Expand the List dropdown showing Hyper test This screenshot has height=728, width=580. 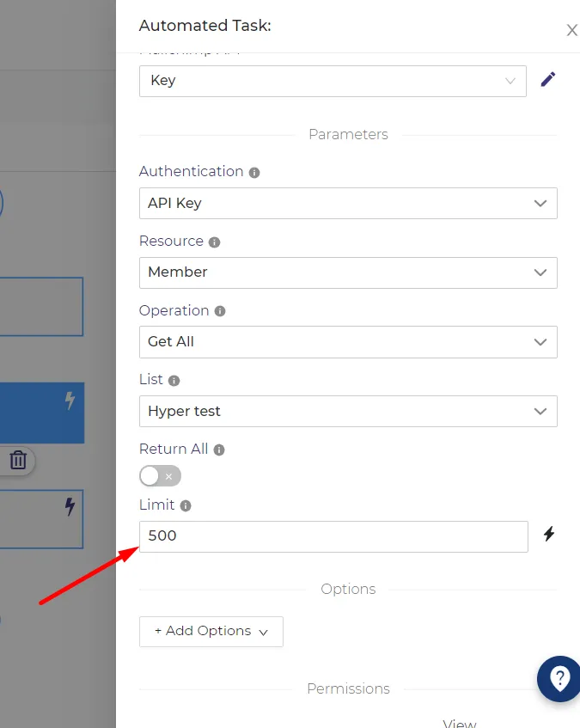click(x=348, y=412)
